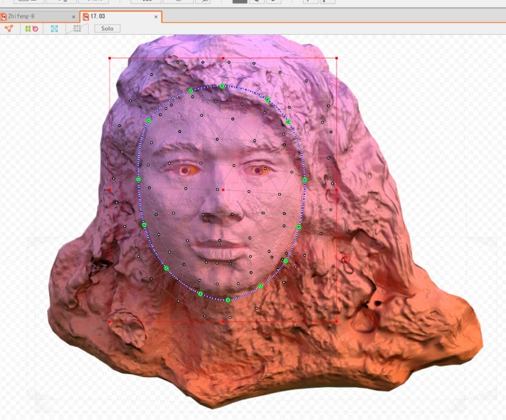Grab the top-left red bounding box corner
Image resolution: width=506 pixels, height=420 pixels.
[110, 59]
